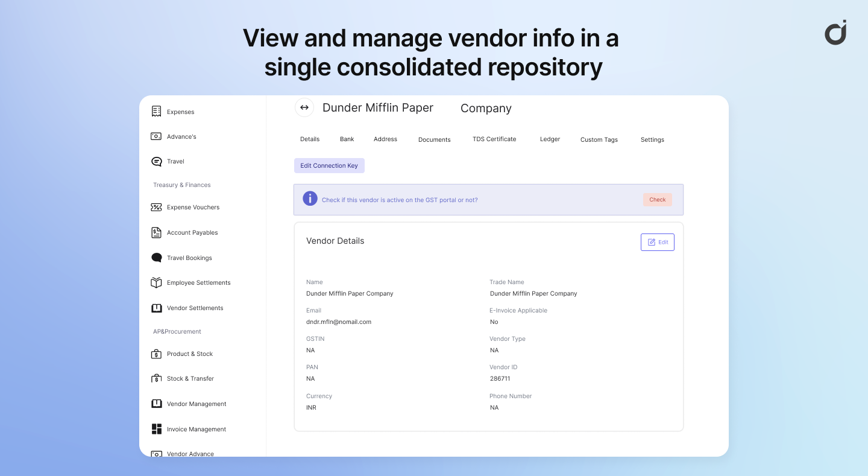
Task: Click the E-Invoice Applicable value No
Action: [494, 322]
